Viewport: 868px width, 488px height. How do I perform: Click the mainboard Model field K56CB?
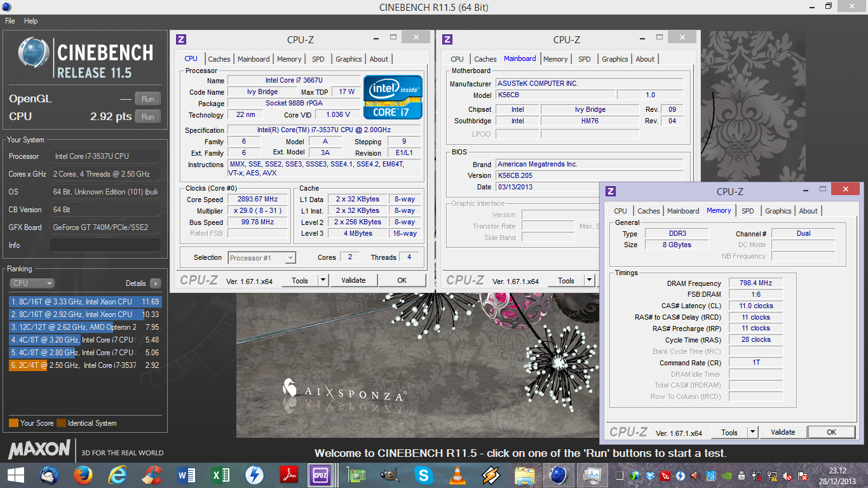tap(555, 95)
